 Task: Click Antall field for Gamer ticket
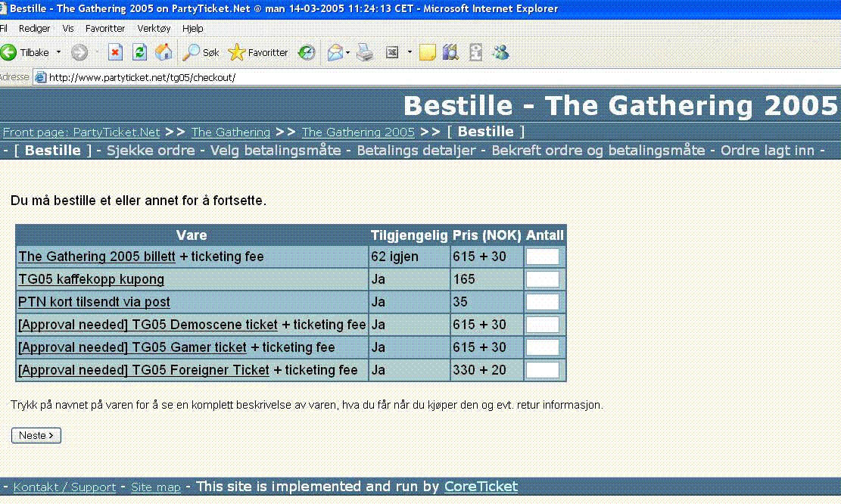(x=543, y=347)
